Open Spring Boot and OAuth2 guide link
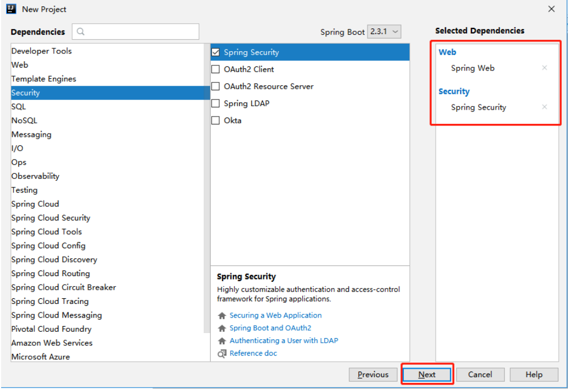Viewport: 568px width, 392px height. (270, 328)
